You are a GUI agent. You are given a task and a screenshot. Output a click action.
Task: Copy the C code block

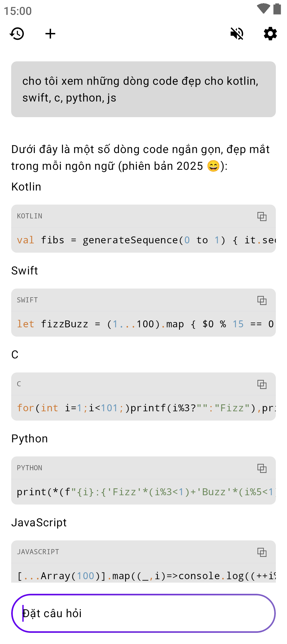pos(262,384)
